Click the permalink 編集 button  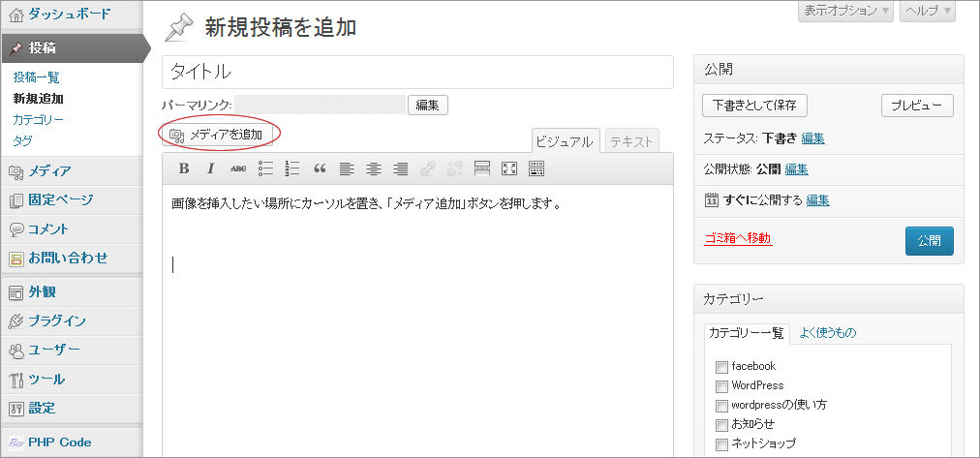coord(427,105)
